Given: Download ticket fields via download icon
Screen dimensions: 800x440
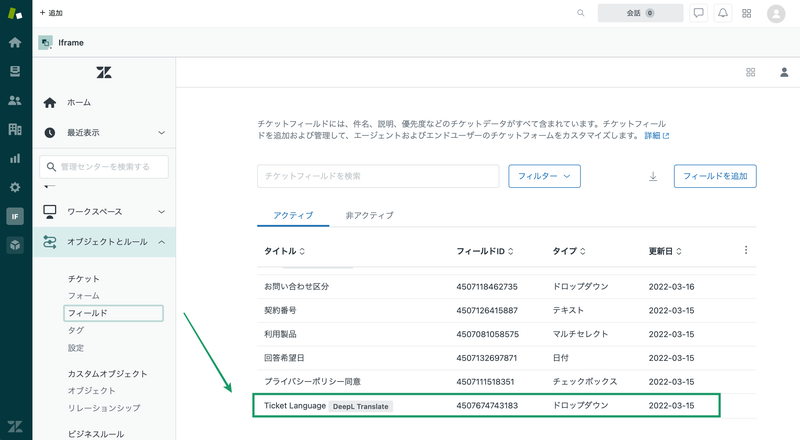Looking at the screenshot, I should click(653, 177).
